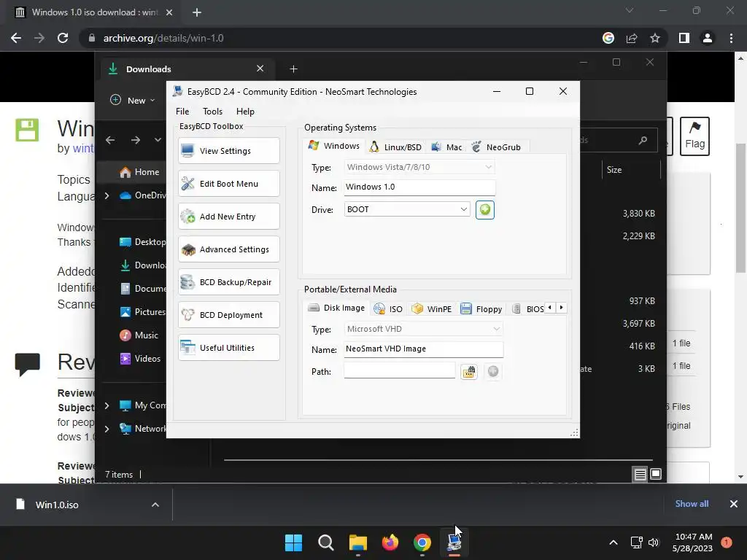This screenshot has width=747, height=560.
Task: Open Win1.0.iso download options chevron
Action: tap(155, 505)
